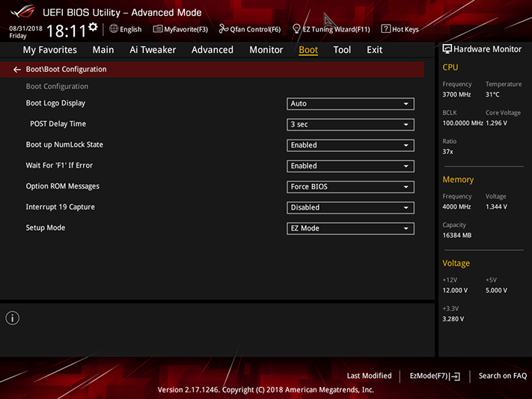Viewport: 532px width, 399px height.
Task: Click the back arrow in Boot Configuration header
Action: click(17, 70)
